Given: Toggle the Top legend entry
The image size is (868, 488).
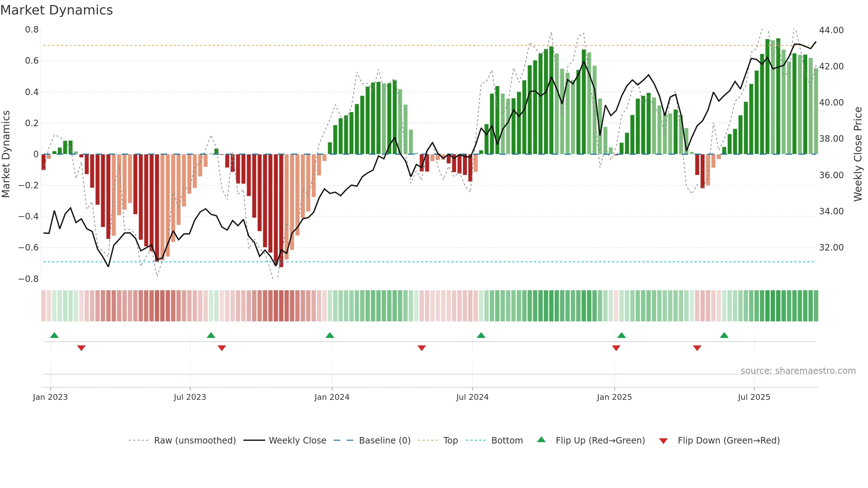Looking at the screenshot, I should pyautogui.click(x=438, y=441).
